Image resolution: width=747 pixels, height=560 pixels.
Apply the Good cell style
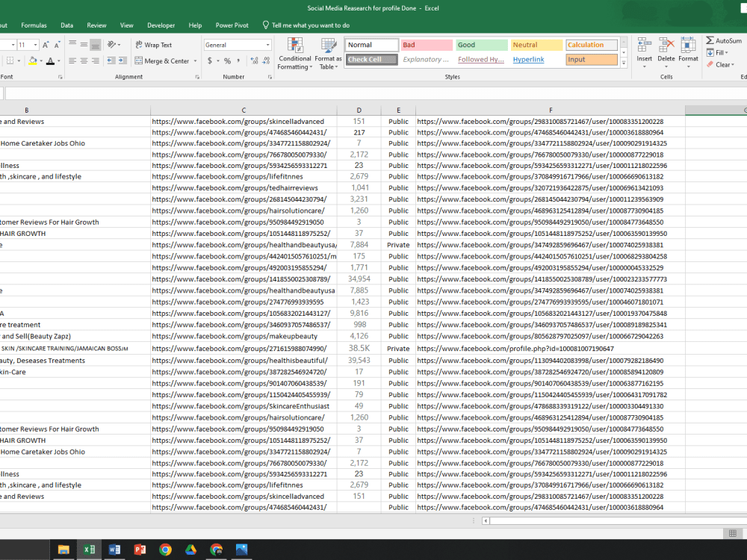tap(482, 45)
